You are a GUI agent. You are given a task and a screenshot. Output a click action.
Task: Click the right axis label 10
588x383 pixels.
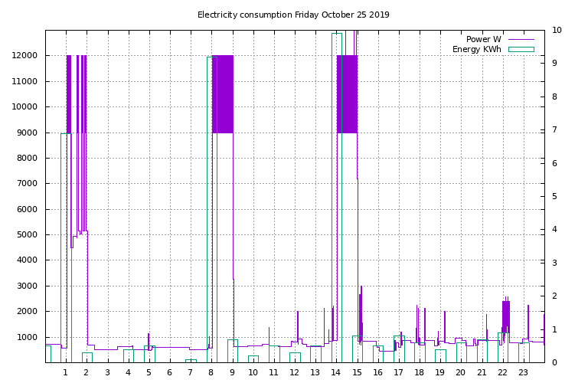pyautogui.click(x=557, y=31)
